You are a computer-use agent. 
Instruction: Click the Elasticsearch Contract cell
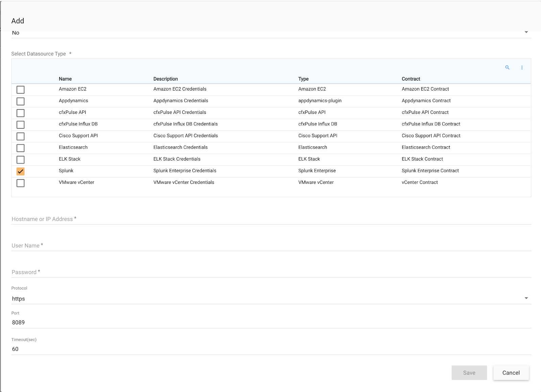pyautogui.click(x=426, y=147)
